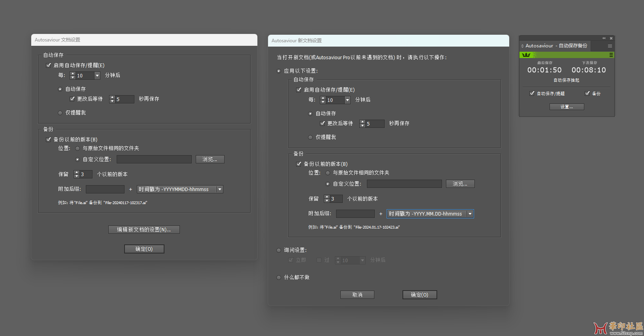Select 自动保存 radio in 新文档设置 dialog
Viewport: 644px width, 336px height.
point(310,114)
